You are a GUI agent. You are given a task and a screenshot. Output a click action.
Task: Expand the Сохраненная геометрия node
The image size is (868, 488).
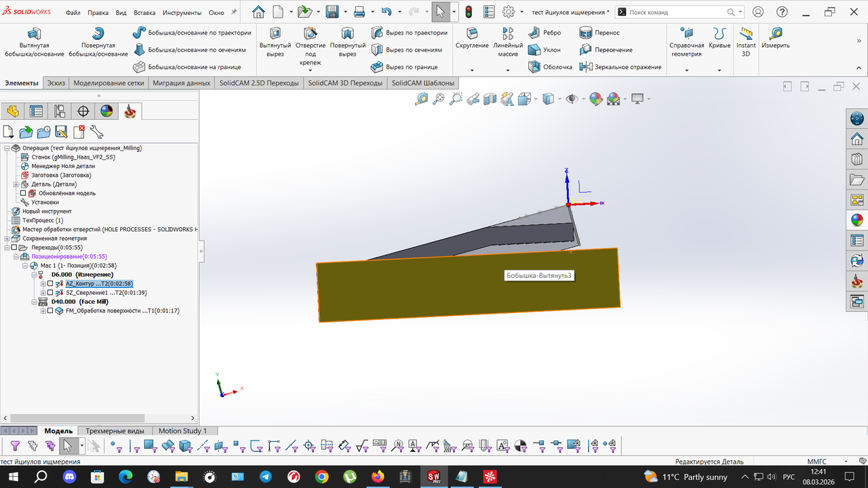tap(7, 239)
